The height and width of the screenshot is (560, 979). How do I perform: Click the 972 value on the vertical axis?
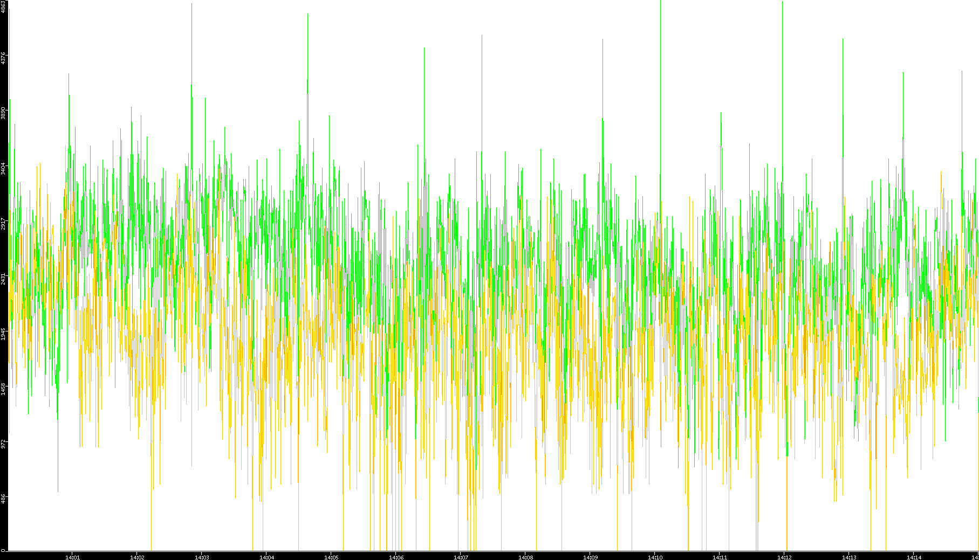[3, 444]
